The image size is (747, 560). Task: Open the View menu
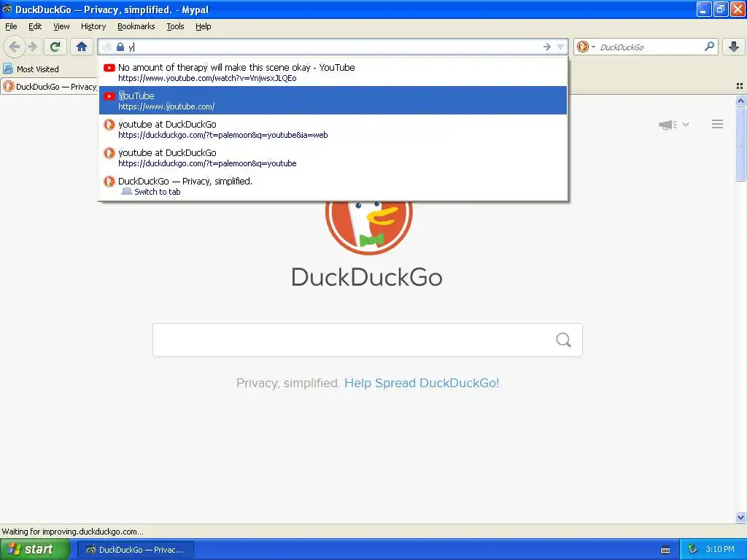[x=61, y=26]
